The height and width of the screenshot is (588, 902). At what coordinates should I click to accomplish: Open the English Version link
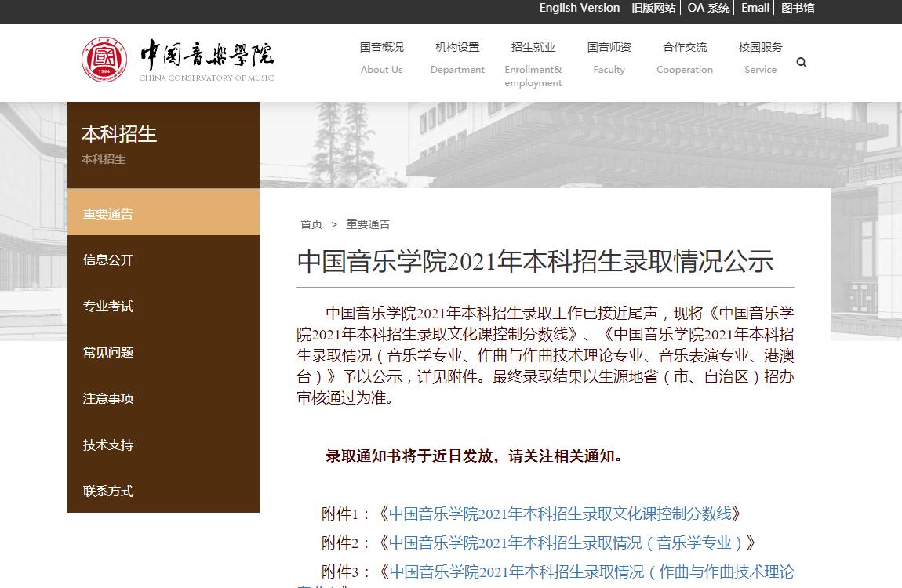580,8
